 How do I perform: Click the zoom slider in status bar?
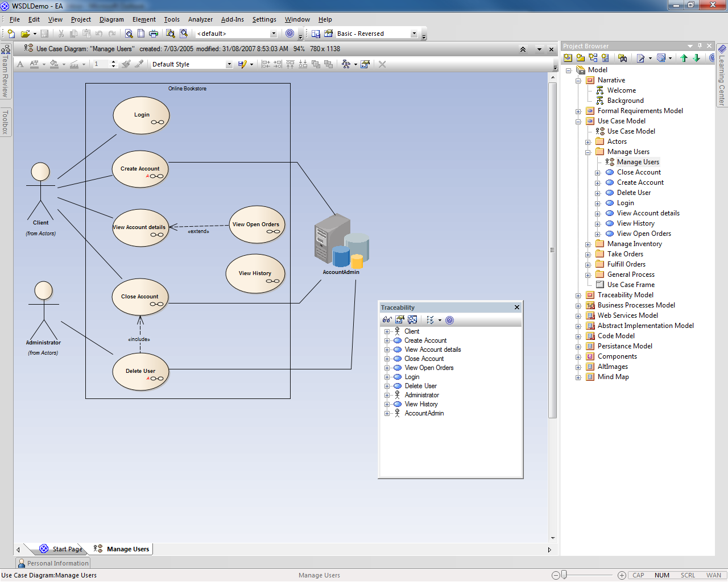(564, 575)
